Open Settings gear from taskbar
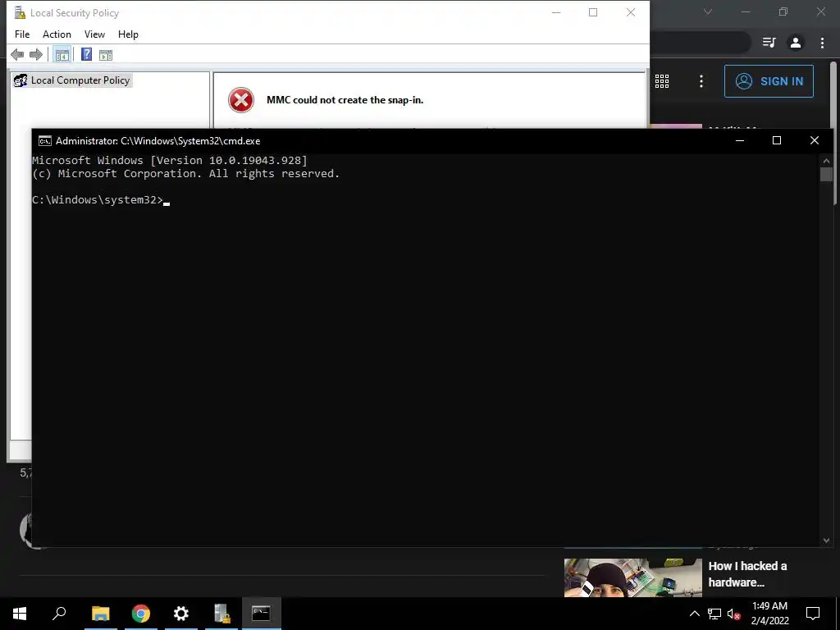This screenshot has height=630, width=840. (x=181, y=614)
